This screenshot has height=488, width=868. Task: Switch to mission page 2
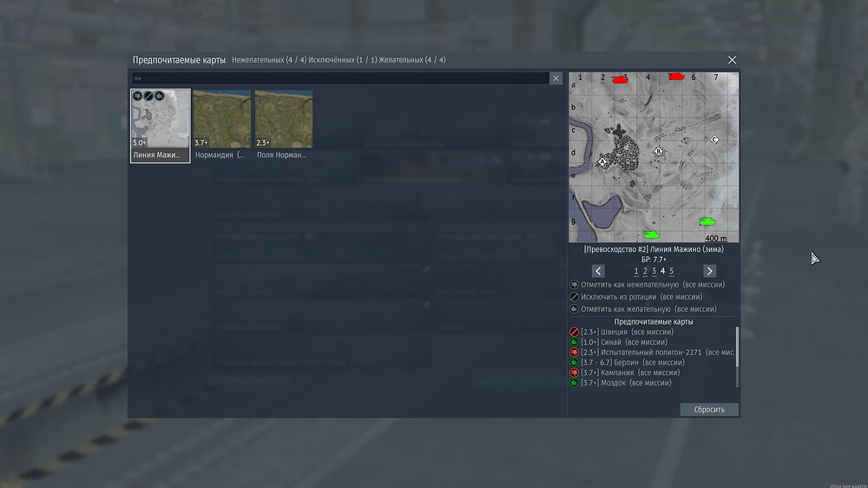pos(645,271)
